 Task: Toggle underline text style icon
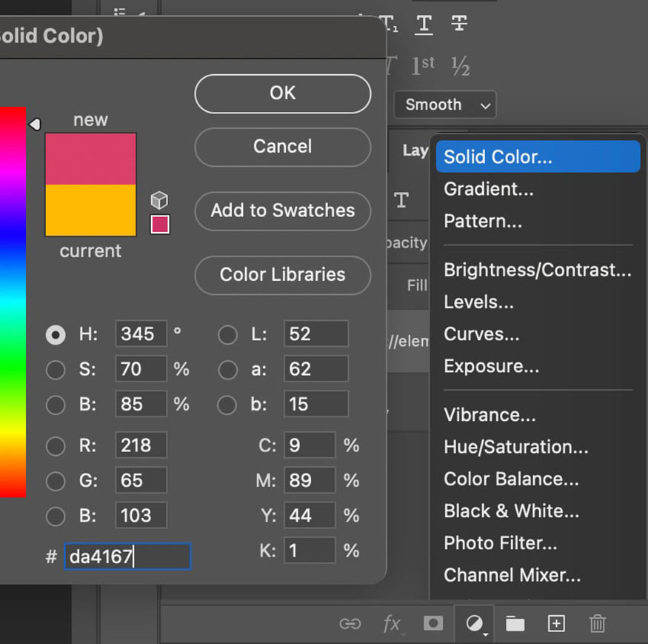[424, 24]
